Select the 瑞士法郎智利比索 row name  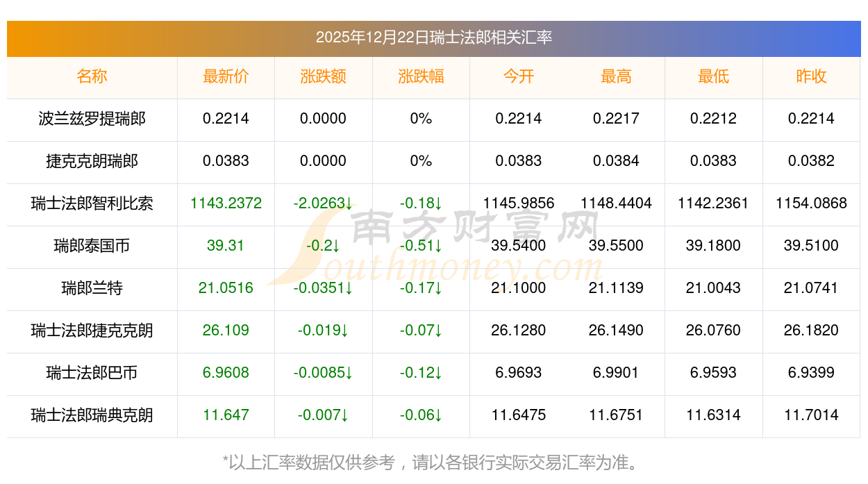[x=92, y=203]
